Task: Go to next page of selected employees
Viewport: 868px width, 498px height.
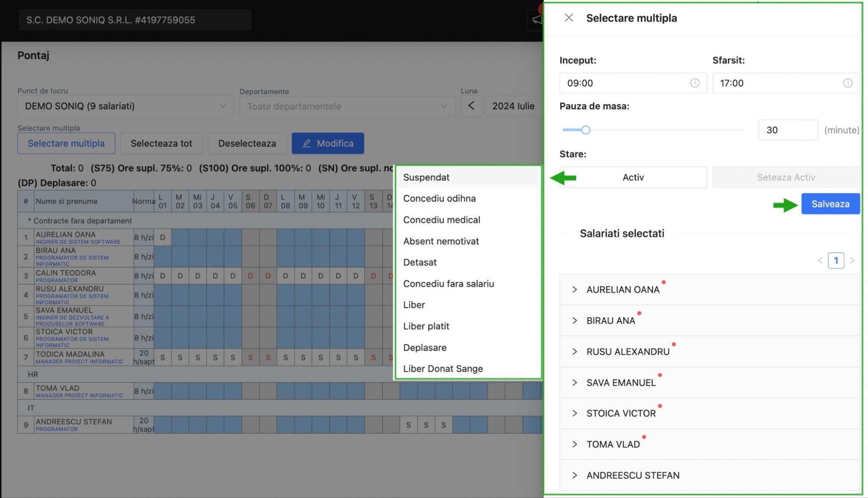Action: (852, 261)
